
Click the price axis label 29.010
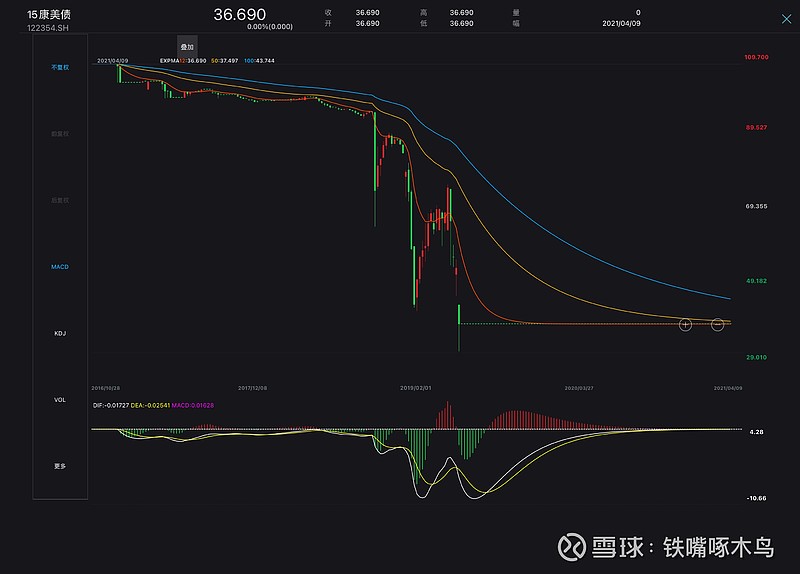[x=756, y=357]
